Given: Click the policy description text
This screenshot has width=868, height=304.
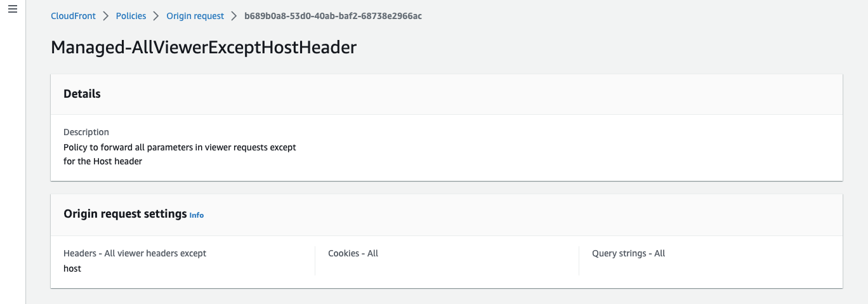Looking at the screenshot, I should 180,154.
